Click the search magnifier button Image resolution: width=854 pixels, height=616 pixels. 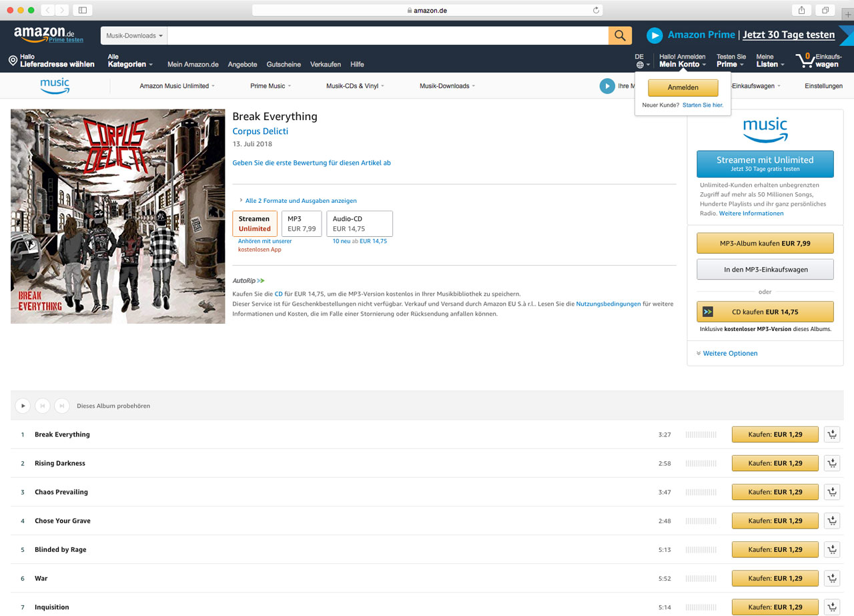(x=620, y=35)
